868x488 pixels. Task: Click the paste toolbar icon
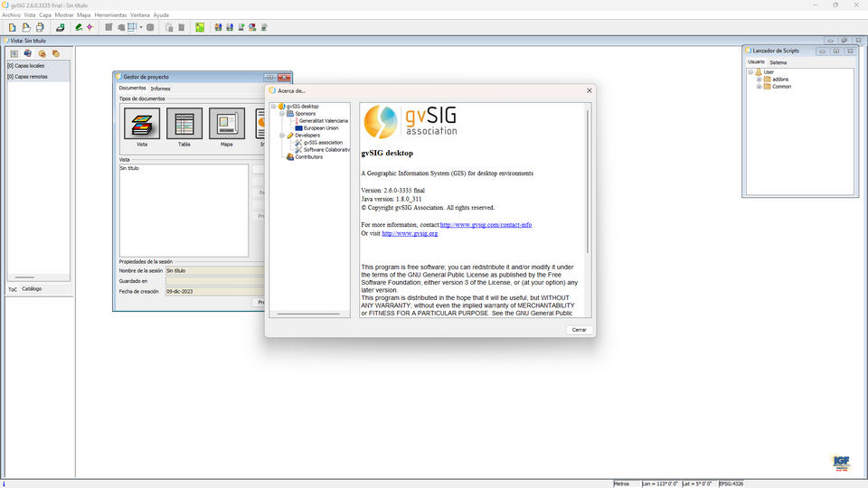coord(181,27)
